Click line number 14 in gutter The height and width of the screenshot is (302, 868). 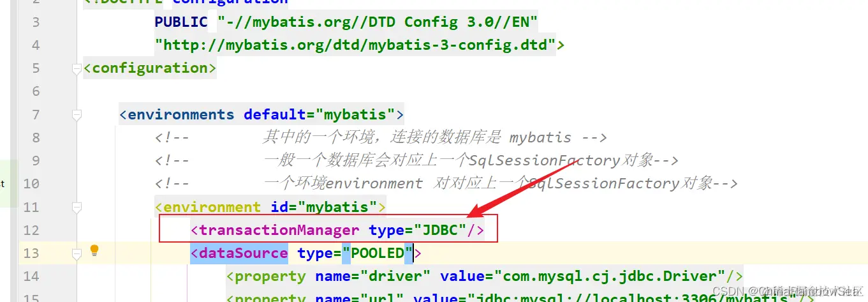point(31,276)
